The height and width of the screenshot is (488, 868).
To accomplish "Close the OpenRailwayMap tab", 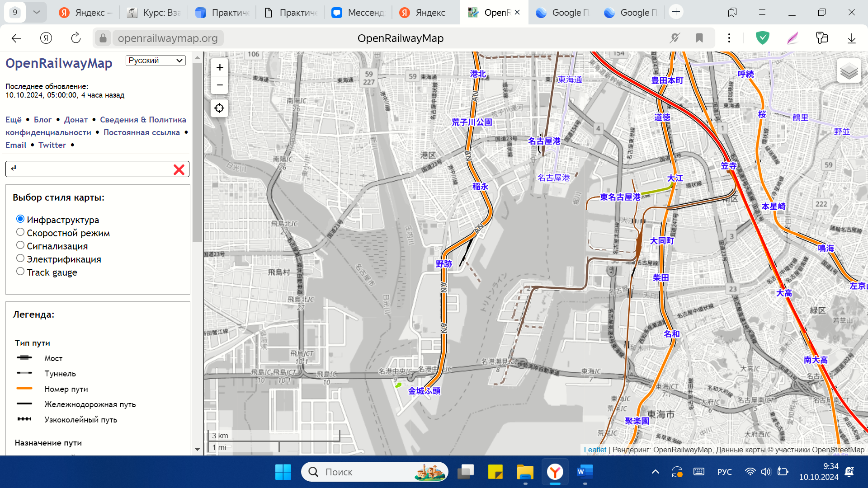I will 517,13.
